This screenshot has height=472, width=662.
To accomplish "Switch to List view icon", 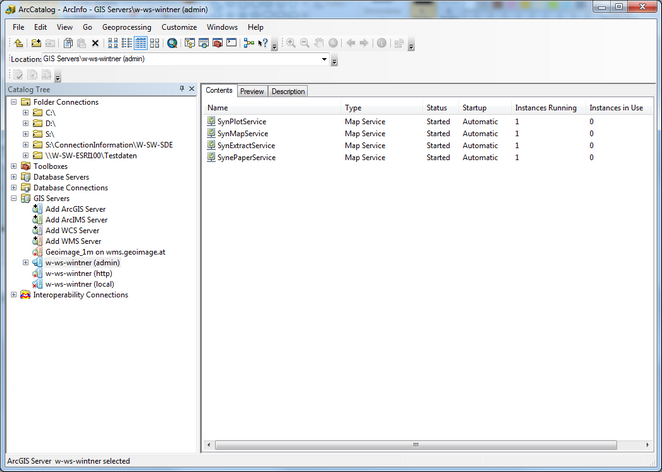I will (x=127, y=43).
